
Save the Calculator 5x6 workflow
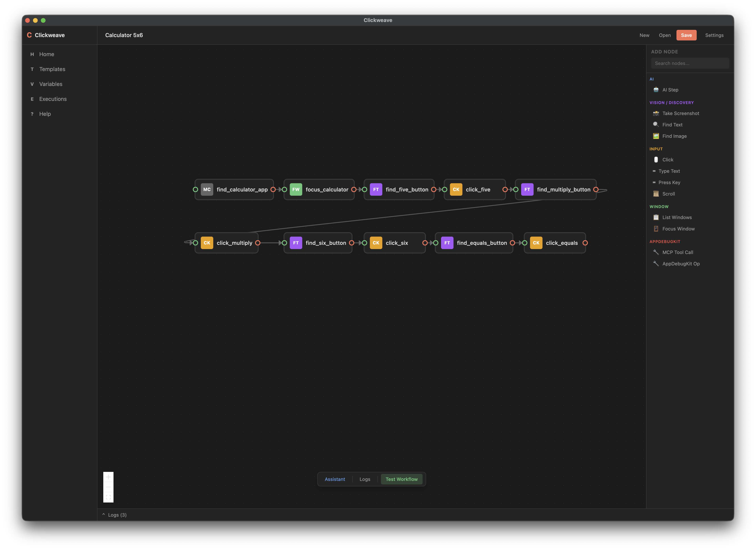686,35
